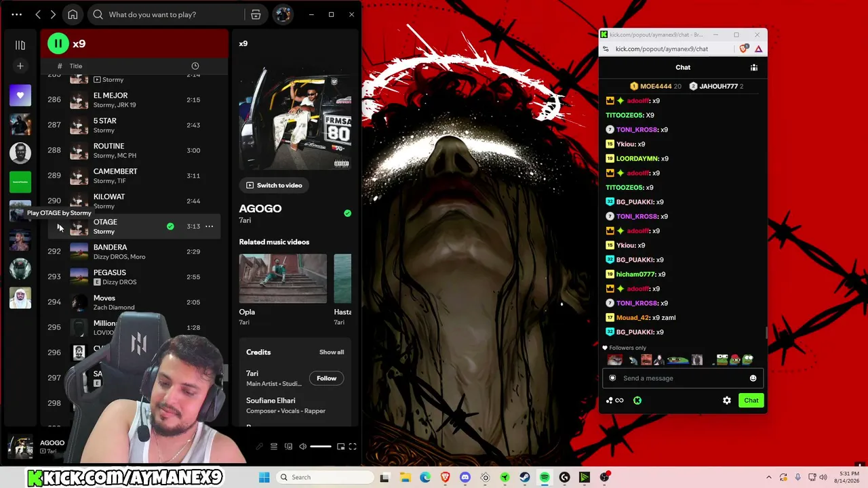The image size is (868, 488).
Task: Open the Windows Start menu
Action: (x=264, y=477)
